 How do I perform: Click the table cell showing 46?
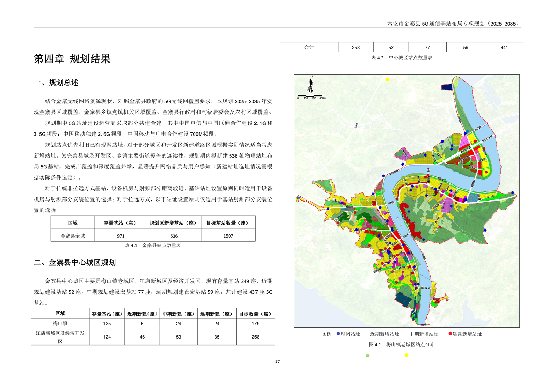pyautogui.click(x=142, y=337)
